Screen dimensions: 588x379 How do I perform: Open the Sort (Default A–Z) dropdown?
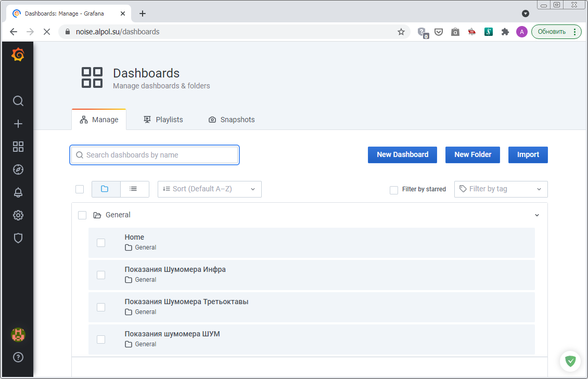(x=209, y=189)
